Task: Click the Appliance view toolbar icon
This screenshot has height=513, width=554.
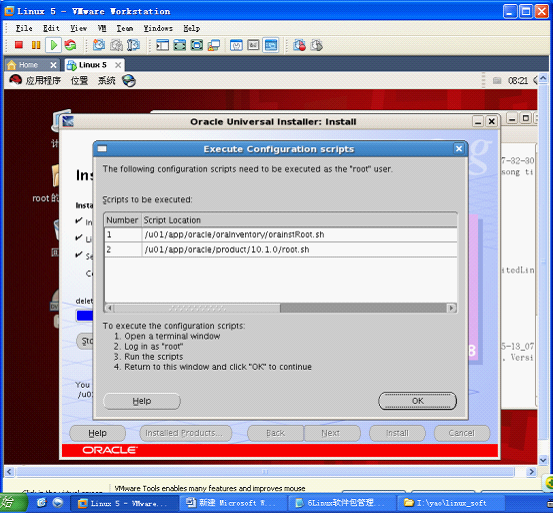Action: coord(253,45)
